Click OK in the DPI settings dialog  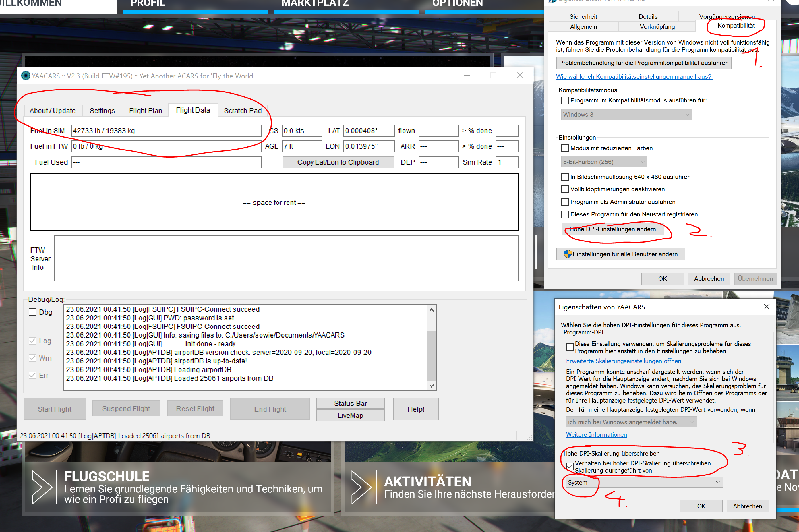(701, 506)
